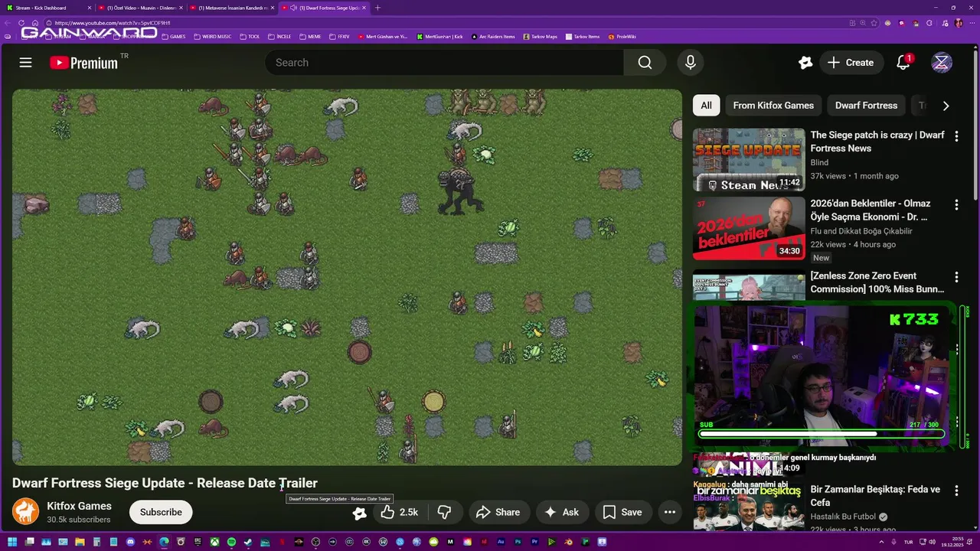Click the Create button

click(x=850, y=63)
